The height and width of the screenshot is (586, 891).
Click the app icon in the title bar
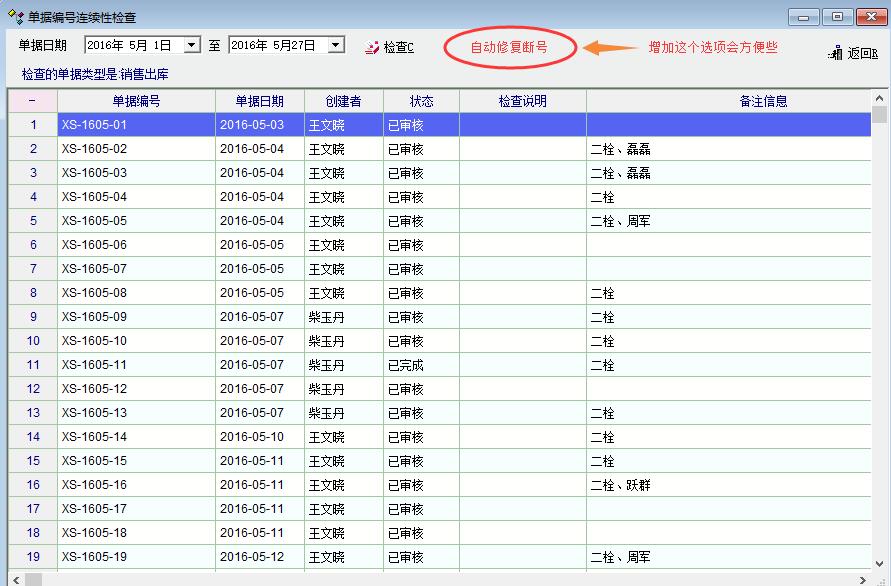coord(15,17)
